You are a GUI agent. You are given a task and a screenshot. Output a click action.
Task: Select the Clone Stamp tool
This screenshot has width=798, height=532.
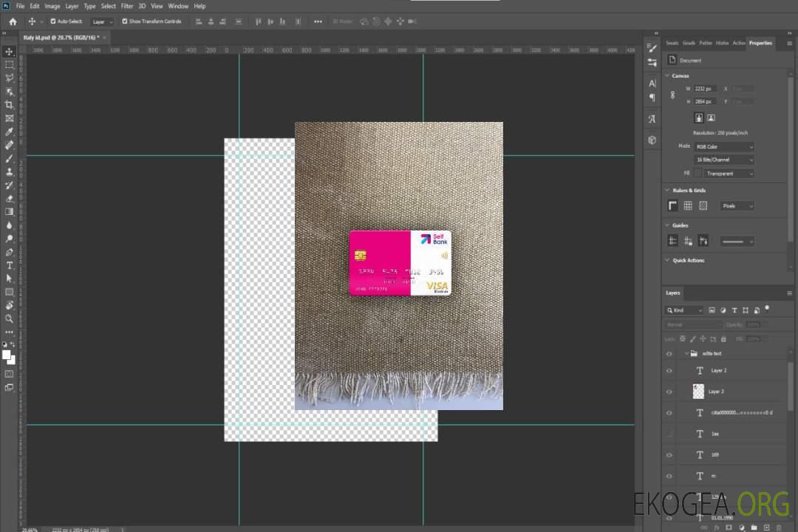pos(10,171)
